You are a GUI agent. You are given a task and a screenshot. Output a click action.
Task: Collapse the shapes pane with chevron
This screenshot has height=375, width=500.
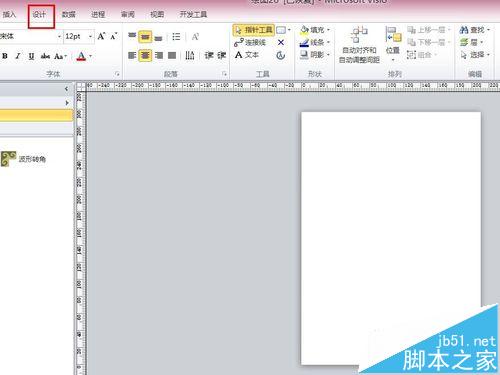click(x=66, y=89)
